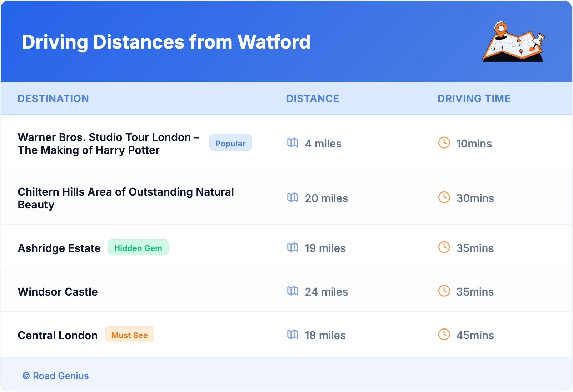573x392 pixels.
Task: Click the map illustration icon in header
Action: (513, 41)
